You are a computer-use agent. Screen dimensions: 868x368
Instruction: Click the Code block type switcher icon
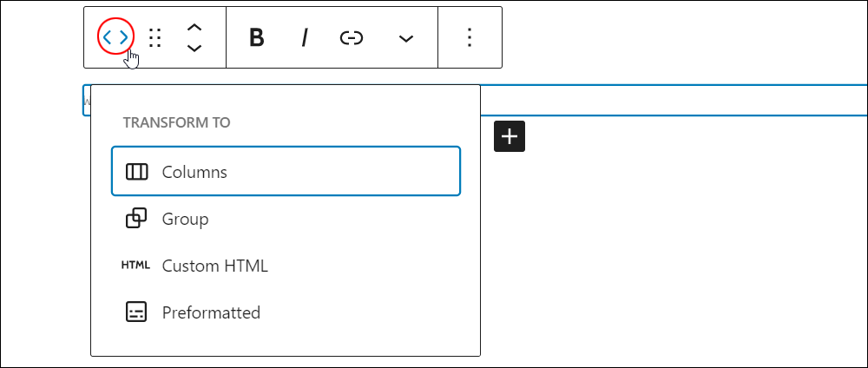coord(115,37)
